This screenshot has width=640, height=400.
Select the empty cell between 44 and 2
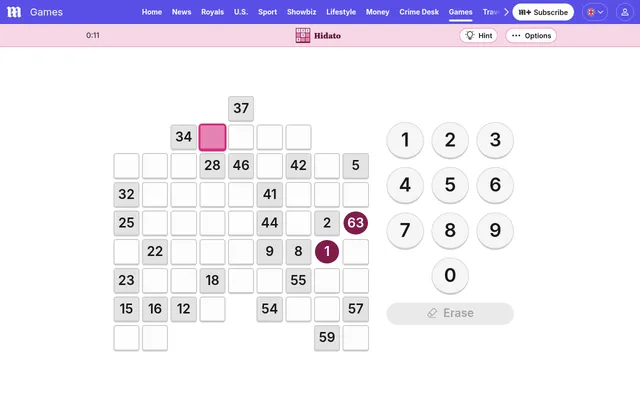coord(298,223)
